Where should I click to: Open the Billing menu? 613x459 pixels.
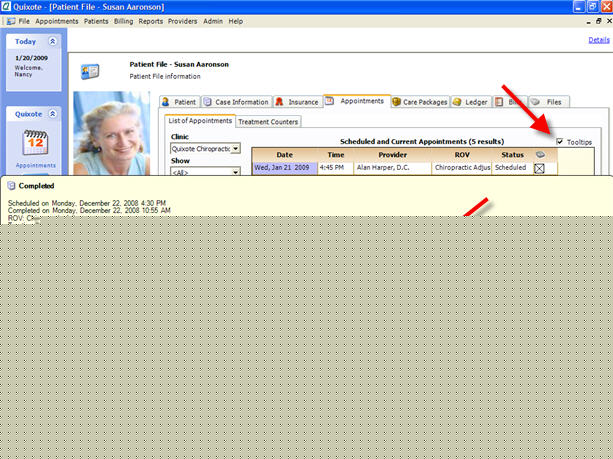click(124, 21)
